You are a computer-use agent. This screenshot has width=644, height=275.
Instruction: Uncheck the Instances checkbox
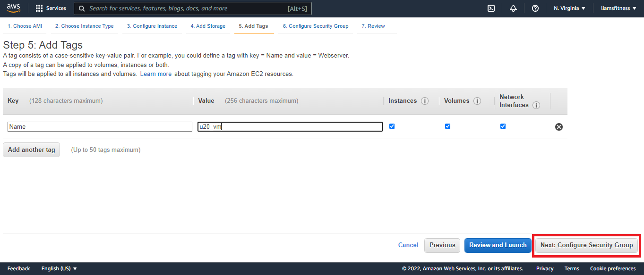(392, 126)
